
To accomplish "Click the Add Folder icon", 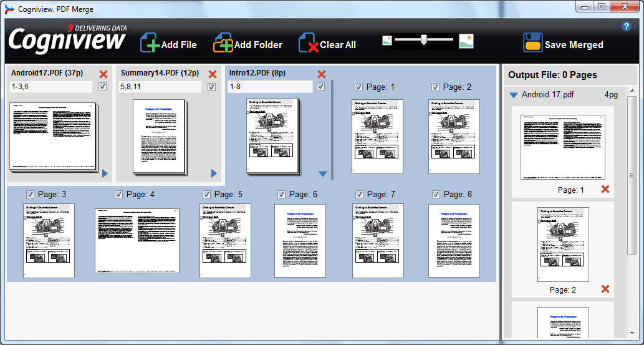I will pyautogui.click(x=223, y=43).
